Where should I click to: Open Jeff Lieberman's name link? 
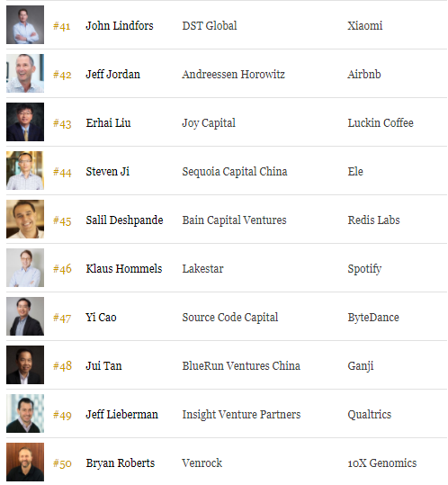click(121, 415)
